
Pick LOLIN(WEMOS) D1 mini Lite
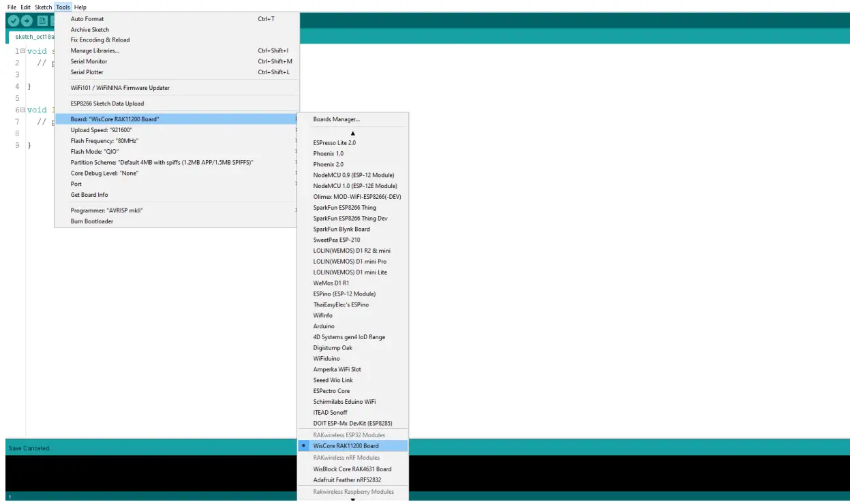pyautogui.click(x=353, y=272)
